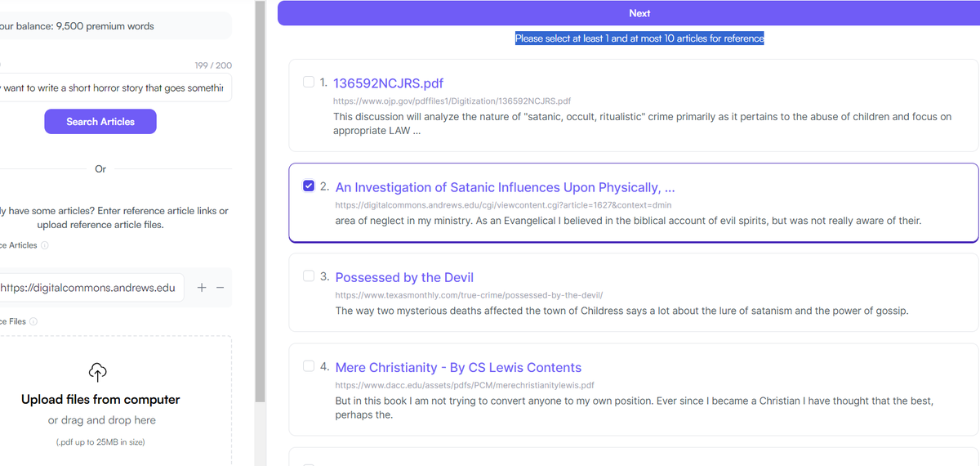Image resolution: width=980 pixels, height=466 pixels.
Task: Select the Possessed by the Devil checkbox
Action: tap(309, 276)
